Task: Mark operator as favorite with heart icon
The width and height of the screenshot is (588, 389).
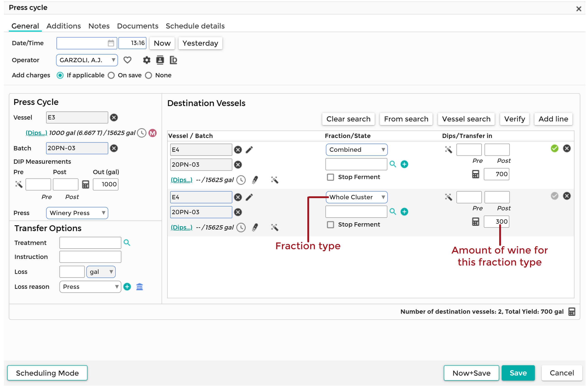Action: (x=127, y=60)
